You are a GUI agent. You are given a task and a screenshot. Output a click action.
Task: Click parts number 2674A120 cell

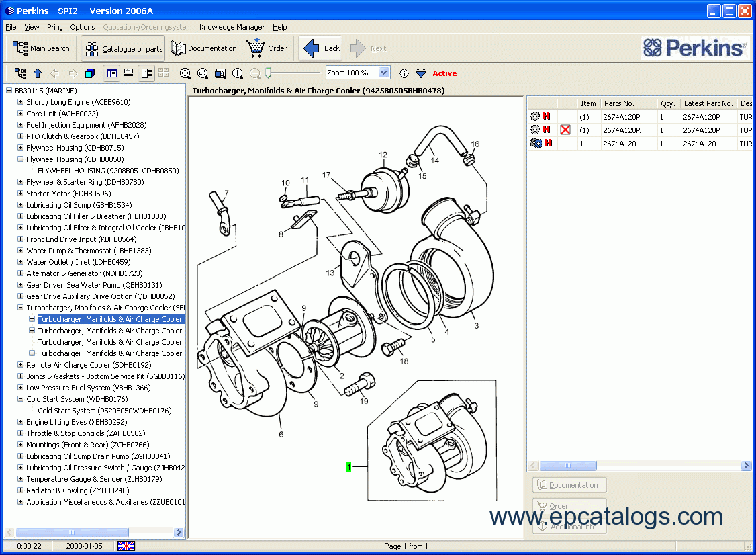620,144
